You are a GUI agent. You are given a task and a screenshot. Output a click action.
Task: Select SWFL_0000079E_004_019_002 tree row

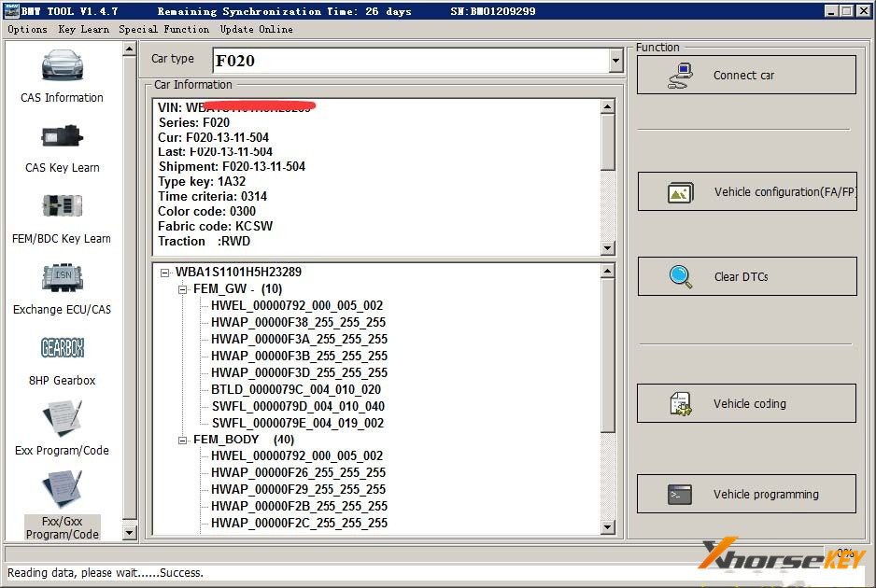click(x=298, y=423)
